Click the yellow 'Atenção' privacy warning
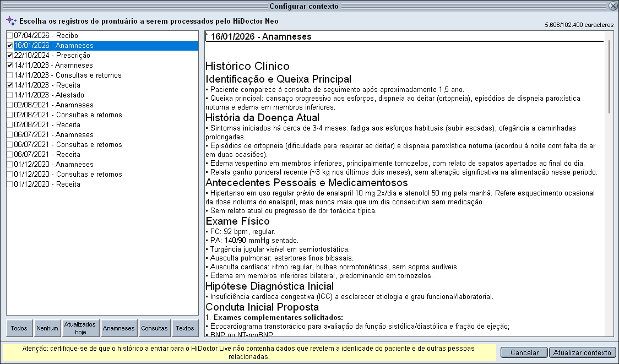The image size is (619, 364). (x=249, y=352)
